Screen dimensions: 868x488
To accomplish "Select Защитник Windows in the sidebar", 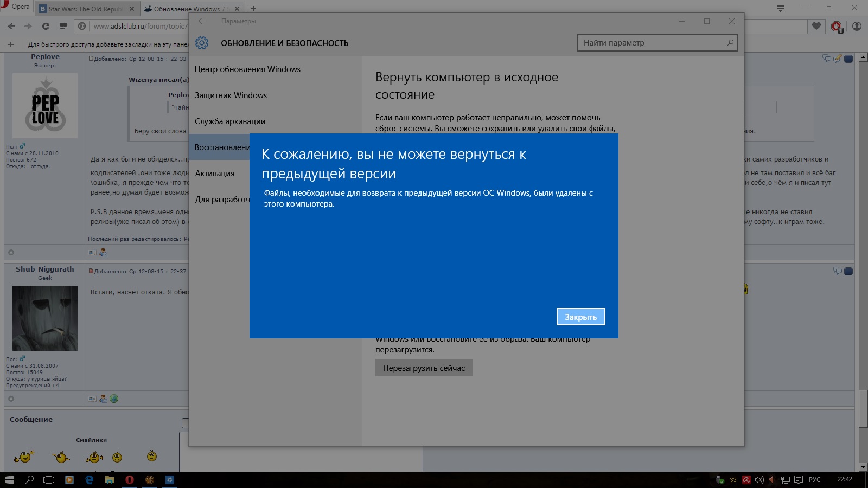I will pos(231,95).
